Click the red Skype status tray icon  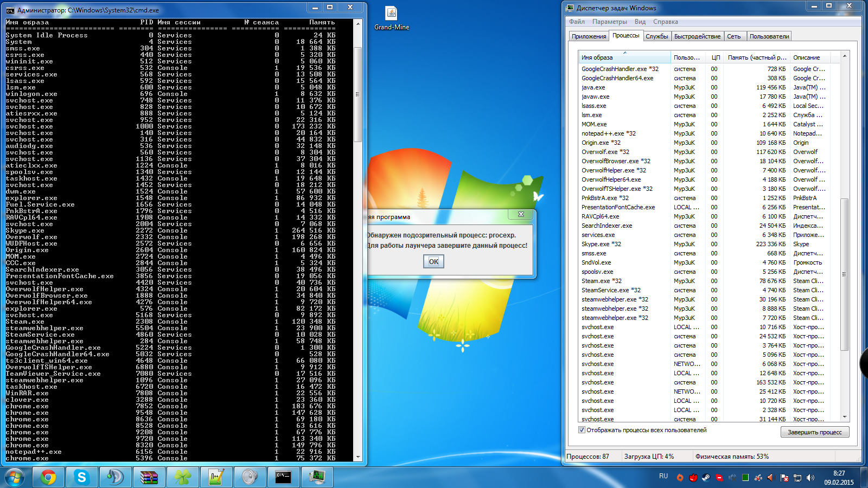719,478
